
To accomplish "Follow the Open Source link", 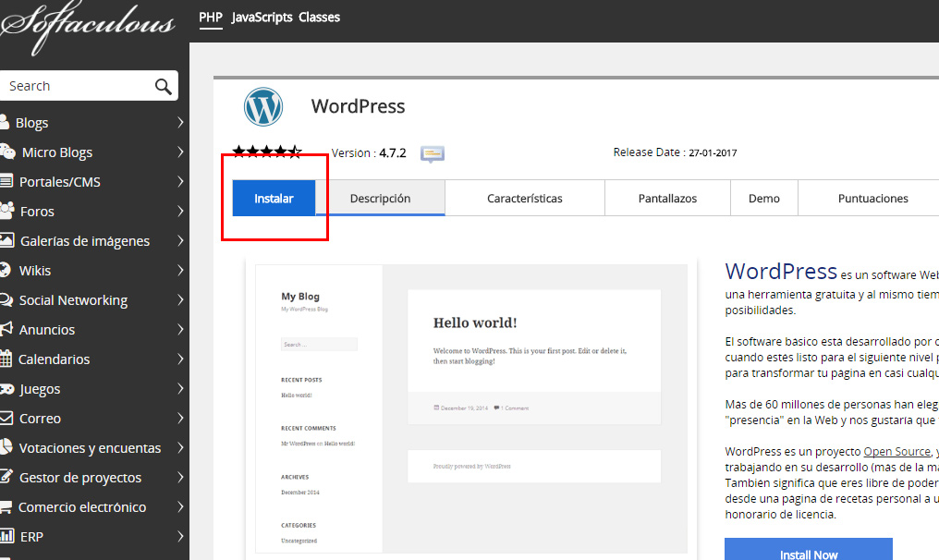I will [x=897, y=452].
